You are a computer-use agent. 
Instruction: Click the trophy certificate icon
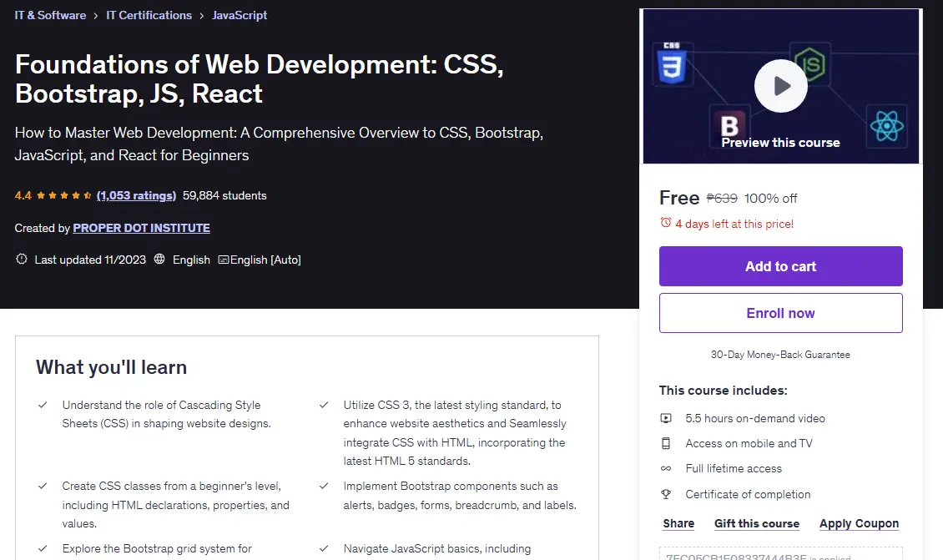[666, 494]
